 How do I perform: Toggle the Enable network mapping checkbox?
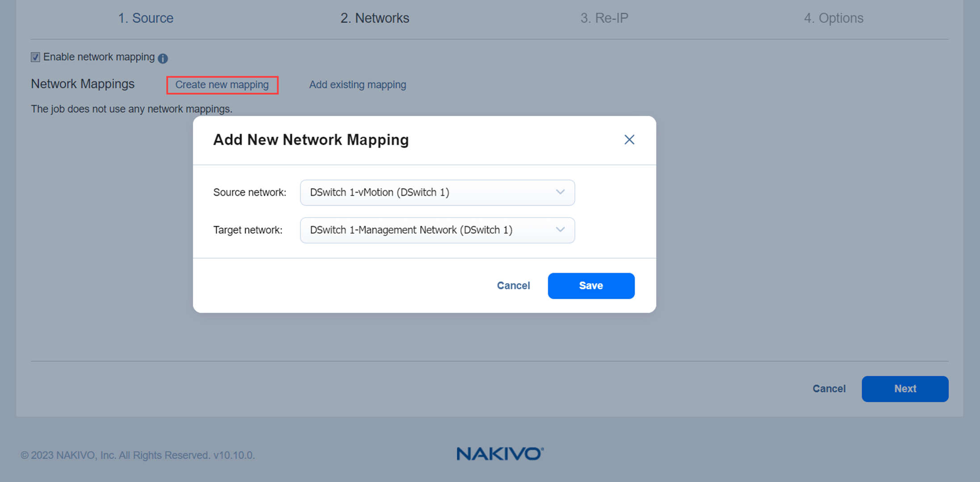tap(35, 57)
